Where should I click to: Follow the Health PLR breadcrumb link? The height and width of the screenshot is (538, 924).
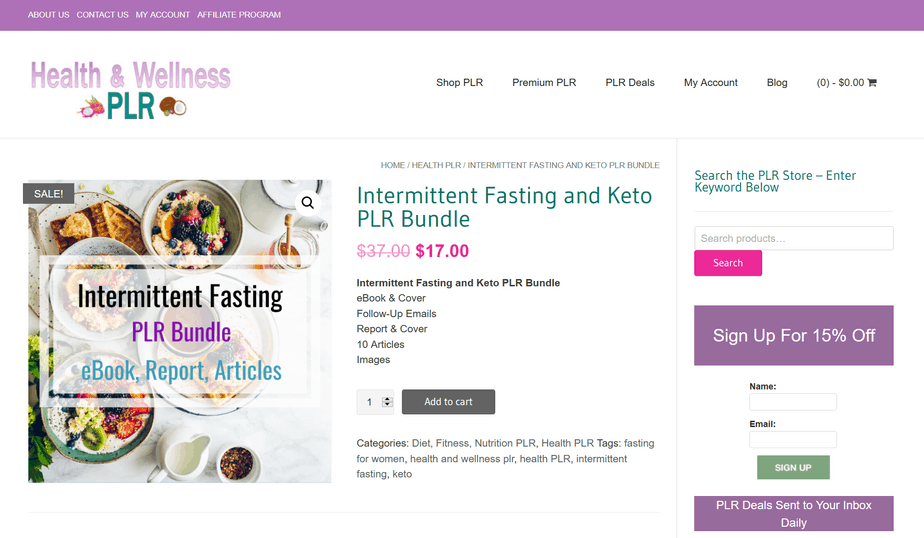point(436,165)
